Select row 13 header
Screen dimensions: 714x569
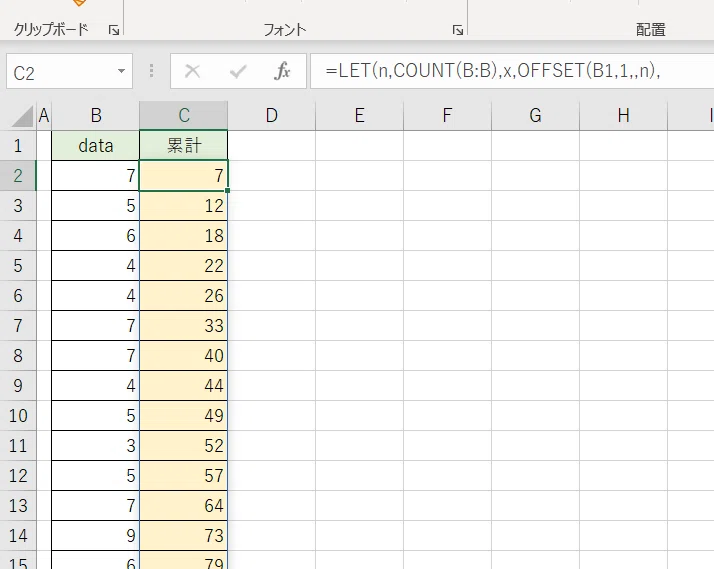pyautogui.click(x=18, y=506)
